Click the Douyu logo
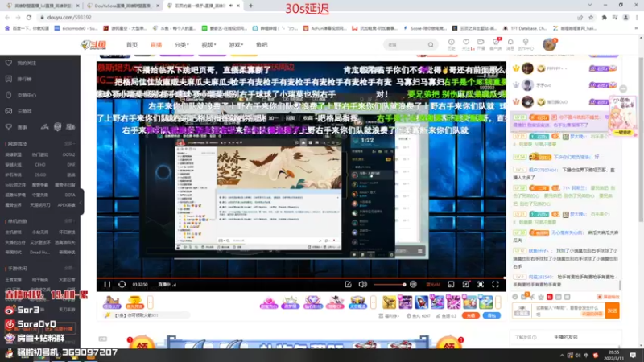 pos(93,45)
